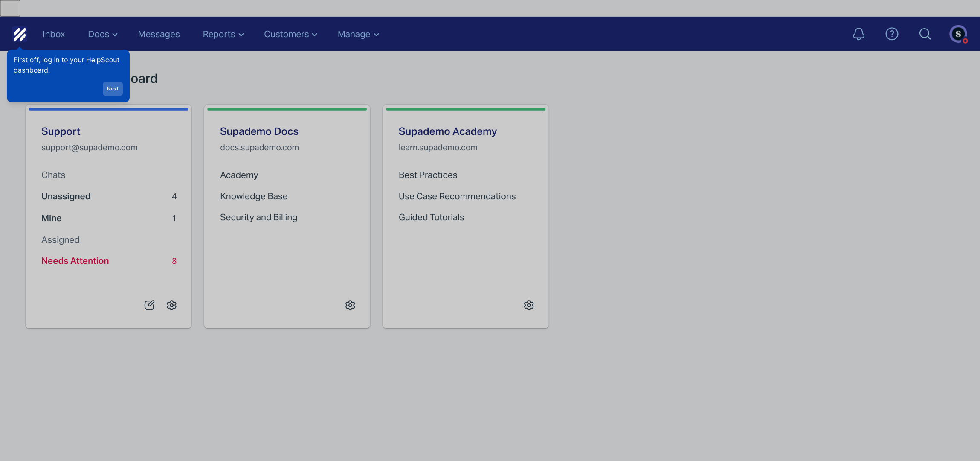Viewport: 980px width, 461px height.
Task: Open the user profile avatar
Action: (x=958, y=34)
